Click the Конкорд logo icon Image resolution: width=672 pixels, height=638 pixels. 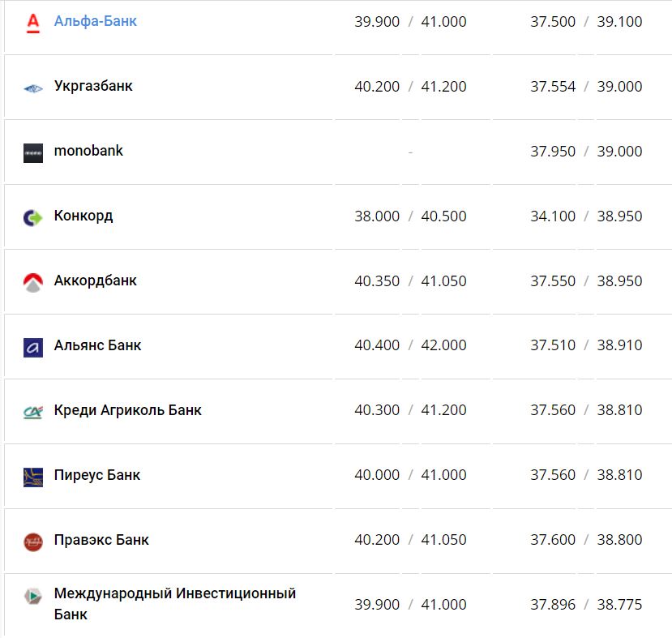click(x=33, y=217)
